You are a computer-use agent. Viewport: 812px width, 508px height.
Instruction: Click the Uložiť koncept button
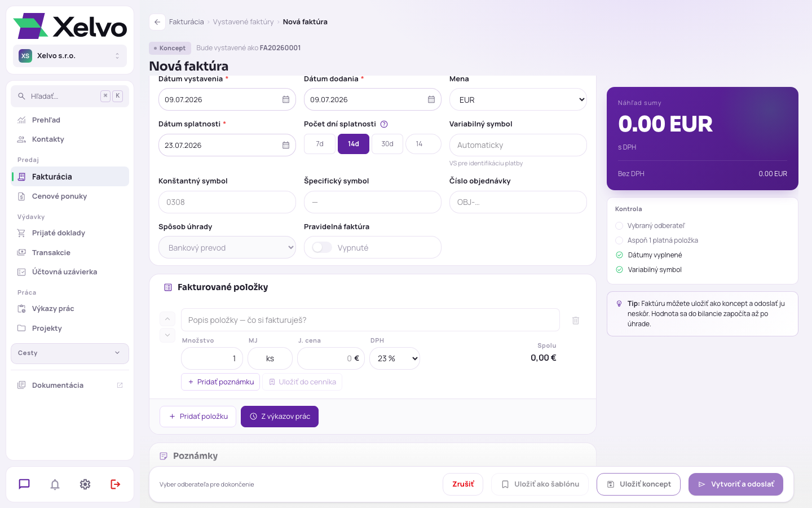pyautogui.click(x=638, y=484)
